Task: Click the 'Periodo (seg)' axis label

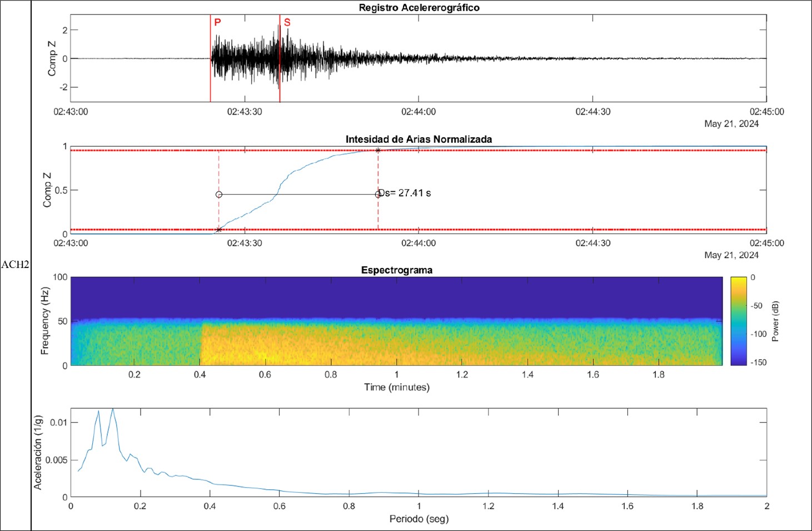Action: 419,519
